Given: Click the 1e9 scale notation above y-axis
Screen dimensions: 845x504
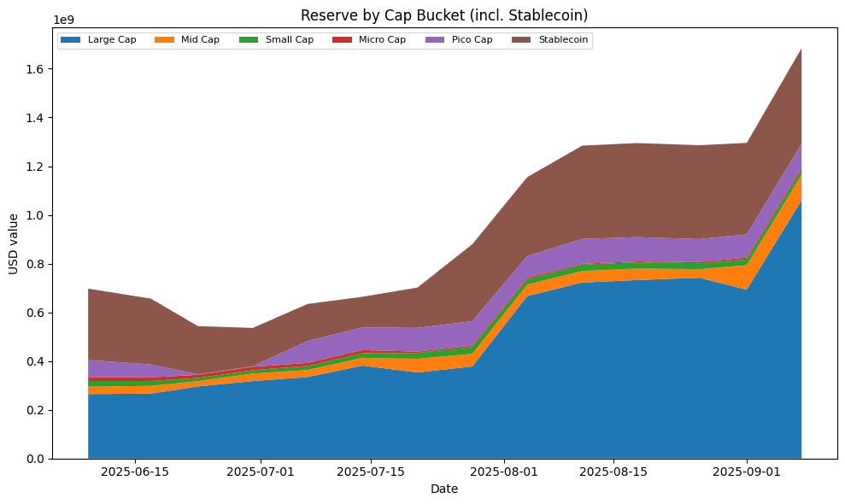Looking at the screenshot, I should 63,20.
